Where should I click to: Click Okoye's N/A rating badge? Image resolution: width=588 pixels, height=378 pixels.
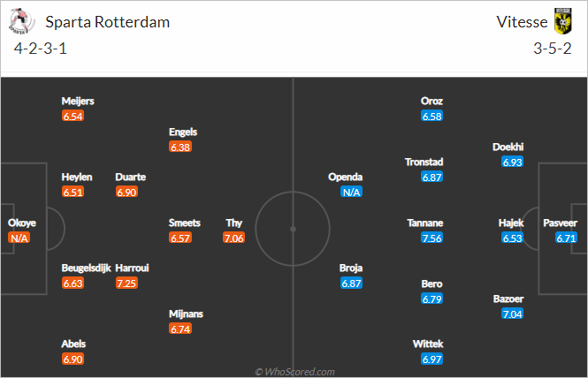coord(19,238)
